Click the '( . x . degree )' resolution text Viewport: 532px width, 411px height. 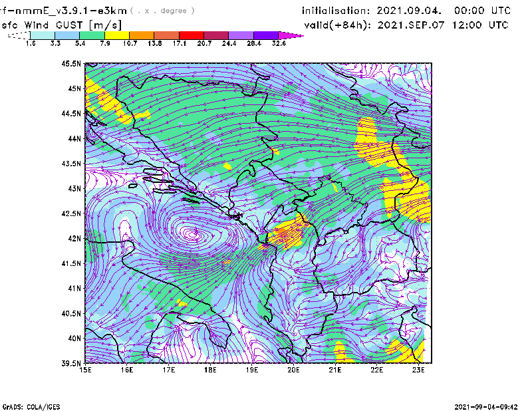click(163, 11)
